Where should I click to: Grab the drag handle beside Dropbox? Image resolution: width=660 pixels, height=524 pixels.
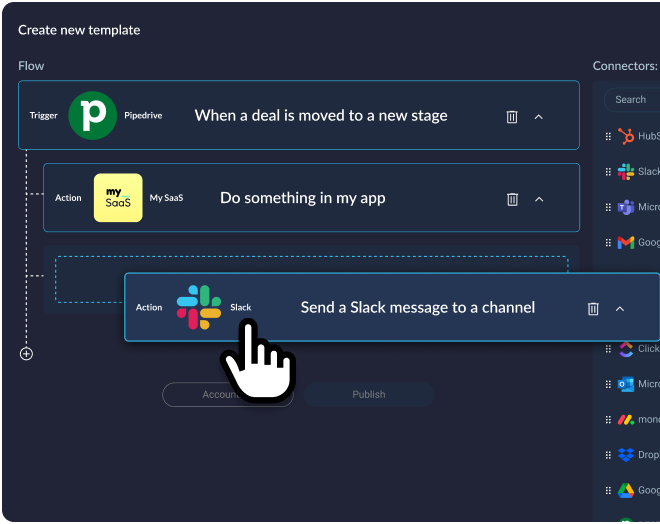tap(608, 455)
